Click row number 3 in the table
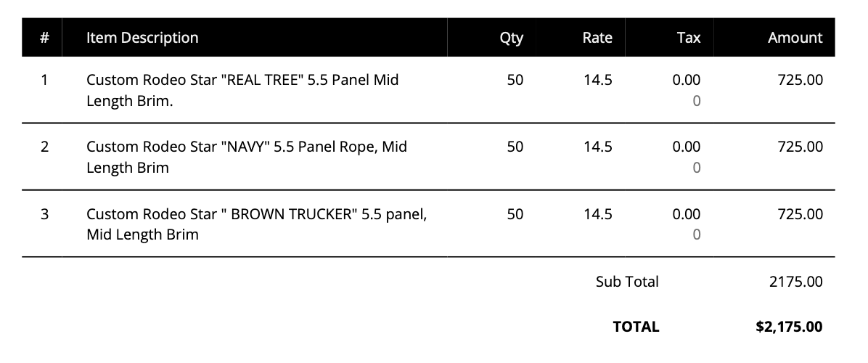 44,214
